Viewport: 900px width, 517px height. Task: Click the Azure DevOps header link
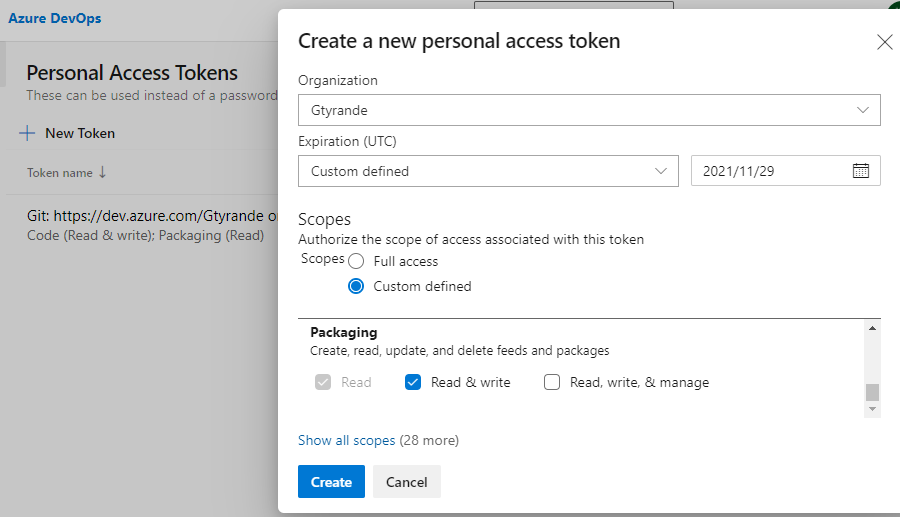pos(55,19)
